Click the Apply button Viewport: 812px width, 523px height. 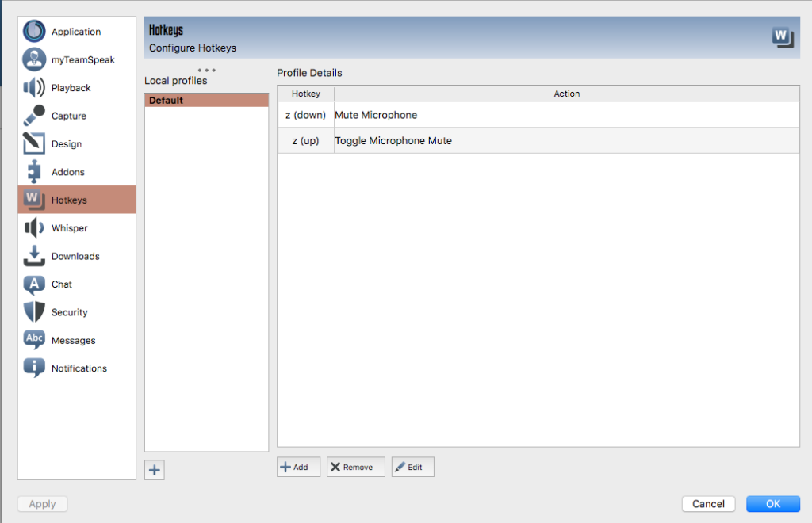43,503
